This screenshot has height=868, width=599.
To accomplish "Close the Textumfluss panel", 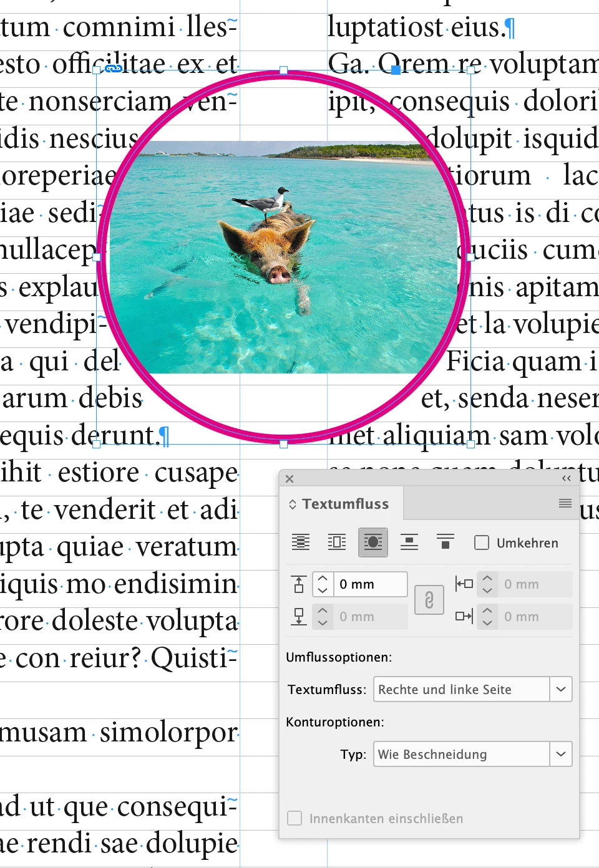I will coord(290,479).
